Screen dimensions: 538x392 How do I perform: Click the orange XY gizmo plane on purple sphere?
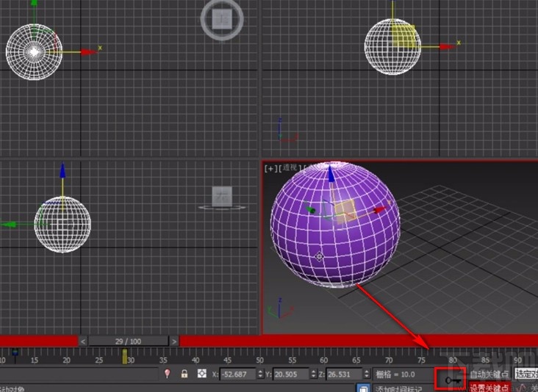pos(345,213)
